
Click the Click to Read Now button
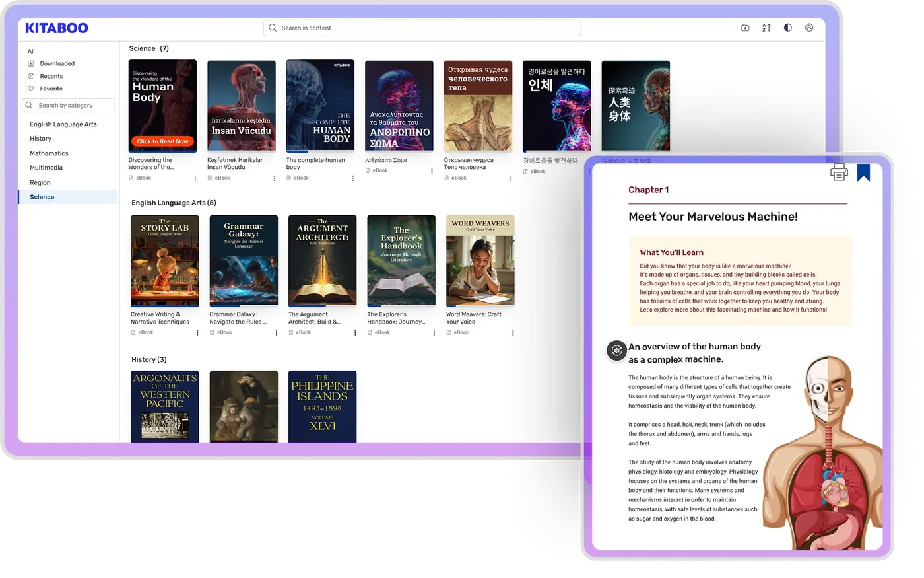[162, 141]
